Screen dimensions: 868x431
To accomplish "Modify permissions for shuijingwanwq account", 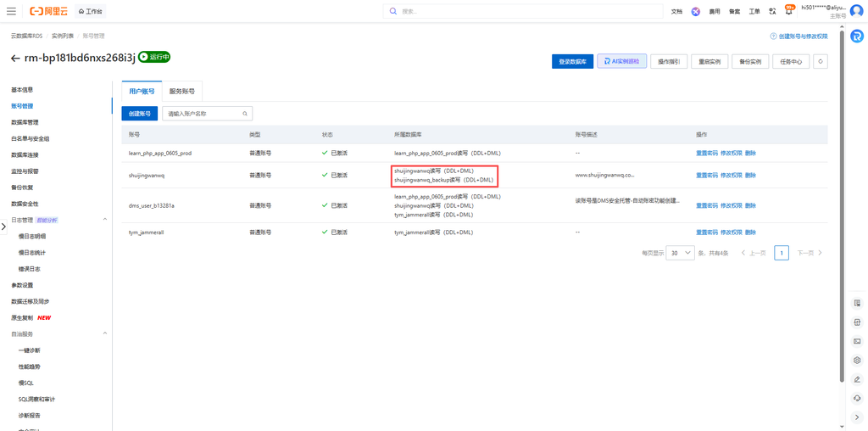I will [732, 175].
